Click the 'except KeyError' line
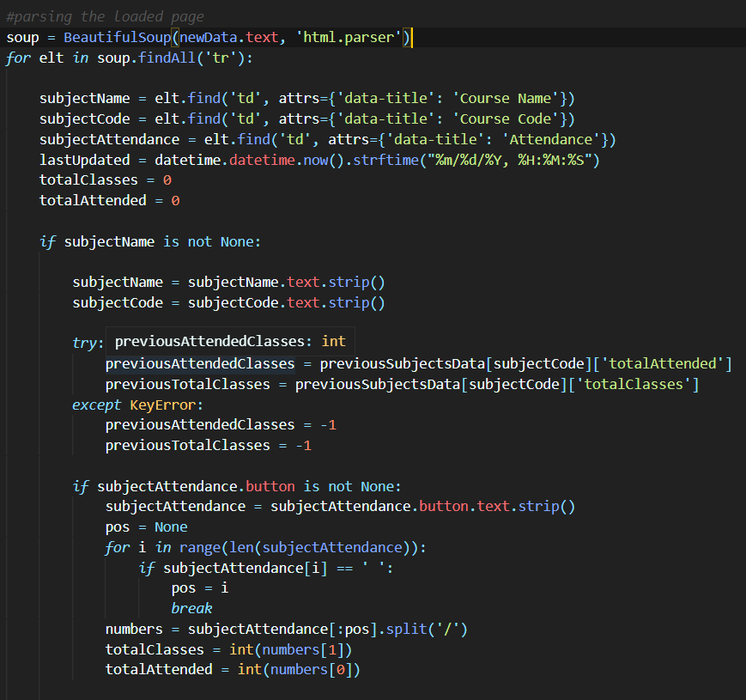The width and height of the screenshot is (746, 700). coord(137,405)
